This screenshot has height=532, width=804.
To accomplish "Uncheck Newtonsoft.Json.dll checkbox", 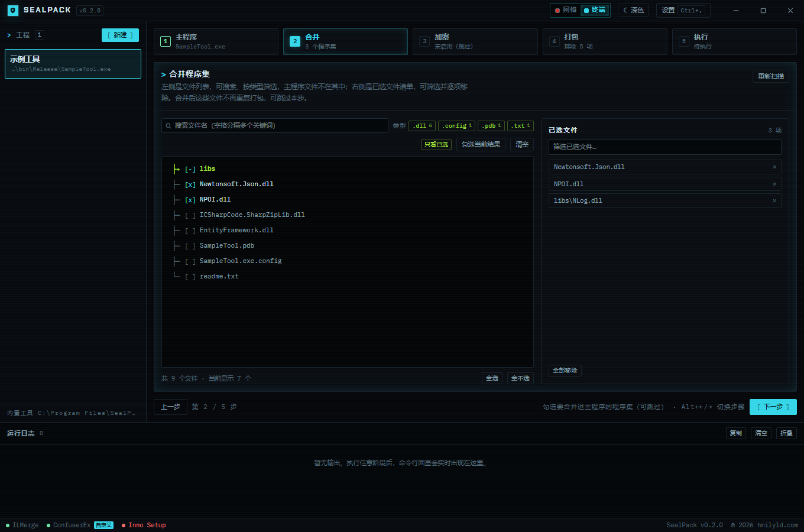I will click(190, 184).
